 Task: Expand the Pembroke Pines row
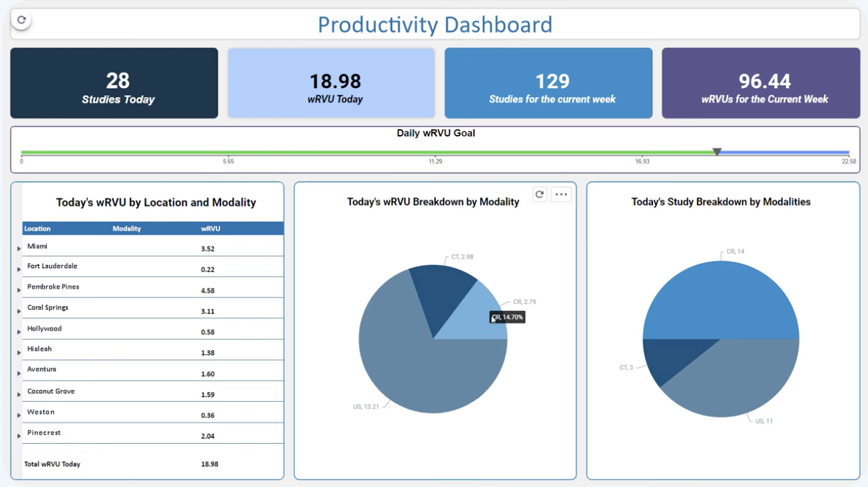pyautogui.click(x=19, y=290)
